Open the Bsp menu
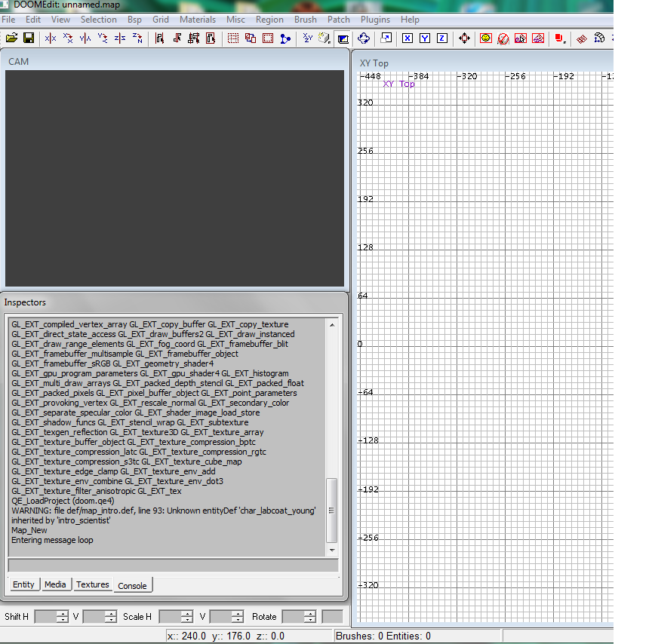Viewport: 652px width, 644px height. (134, 20)
